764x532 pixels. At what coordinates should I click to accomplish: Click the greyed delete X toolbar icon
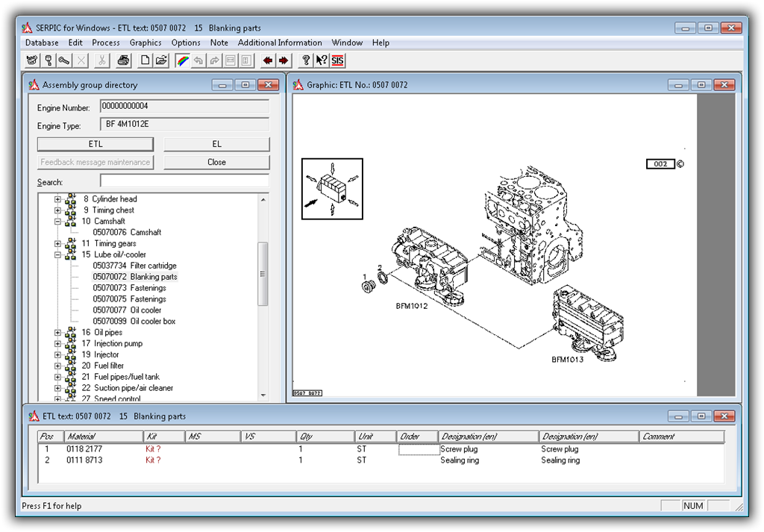[x=81, y=60]
